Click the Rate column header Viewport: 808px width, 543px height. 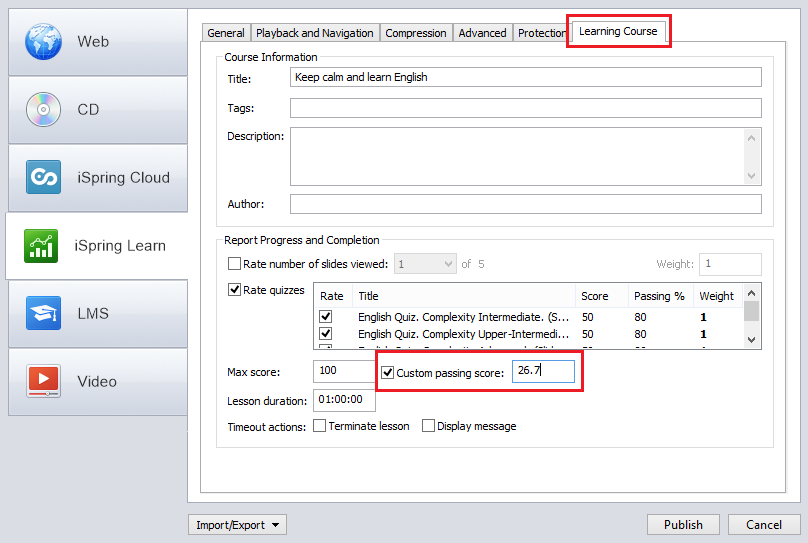332,296
